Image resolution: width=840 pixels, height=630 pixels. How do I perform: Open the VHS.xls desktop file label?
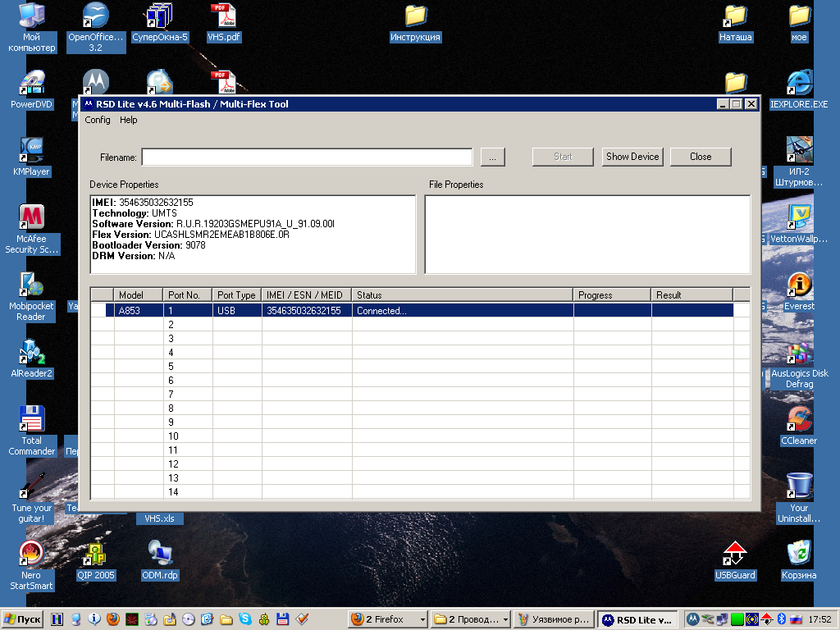(x=160, y=518)
